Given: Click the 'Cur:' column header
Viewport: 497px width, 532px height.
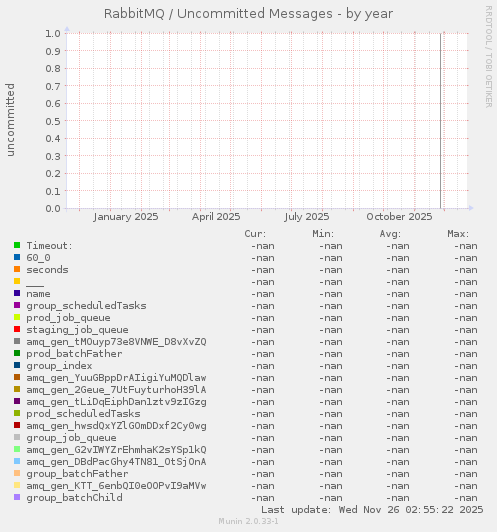Looking at the screenshot, I should click(x=255, y=234).
